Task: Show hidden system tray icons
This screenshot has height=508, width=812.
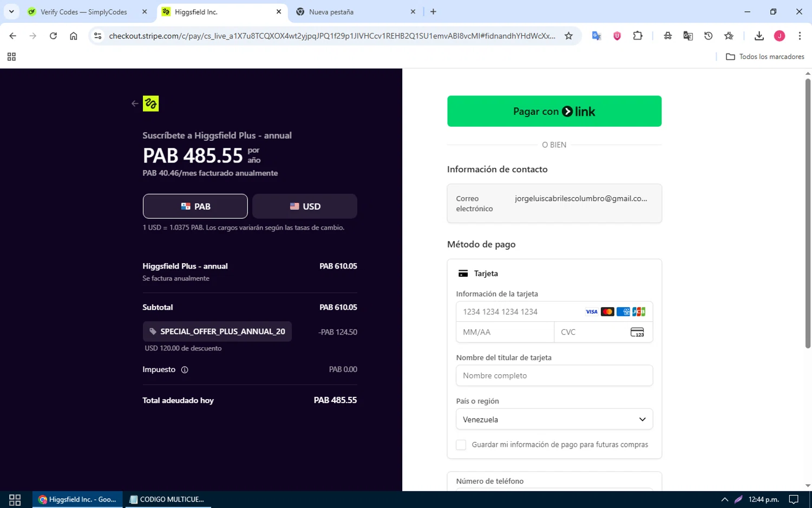Action: [725, 499]
